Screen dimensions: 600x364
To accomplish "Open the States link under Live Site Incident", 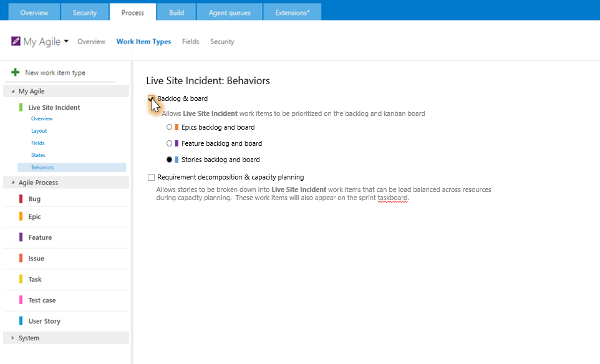I will click(38, 155).
